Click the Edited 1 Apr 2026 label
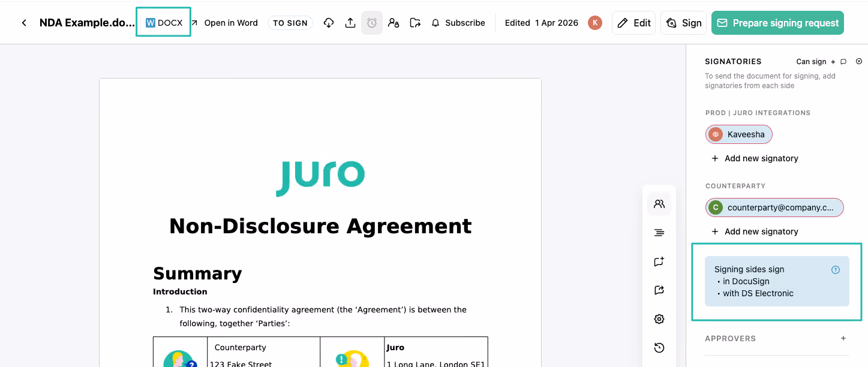 542,23
